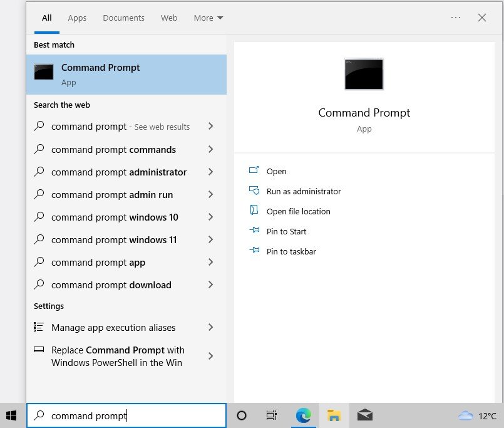Expand arrow next to 'Replace Command Prompt' setting
Screen dimensions: 504x428
click(210, 356)
